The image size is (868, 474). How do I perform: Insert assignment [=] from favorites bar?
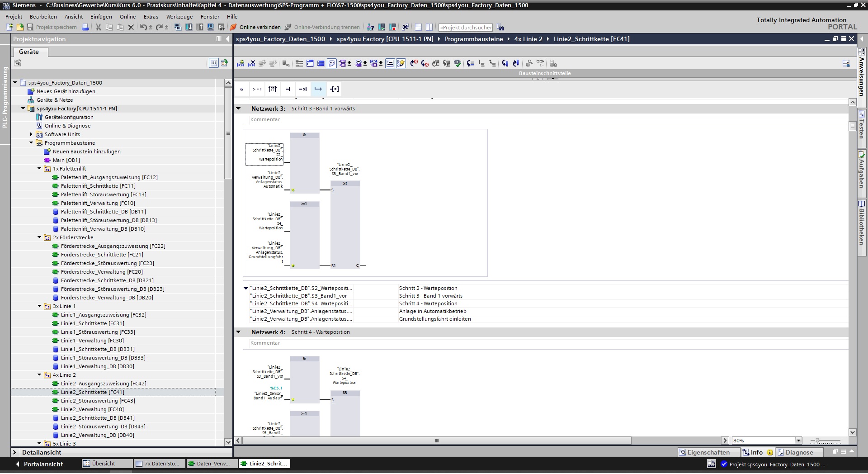pyautogui.click(x=334, y=89)
